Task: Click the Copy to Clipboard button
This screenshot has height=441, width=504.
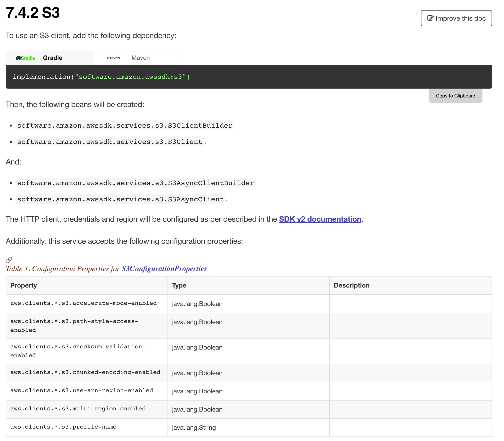Action: coord(455,96)
